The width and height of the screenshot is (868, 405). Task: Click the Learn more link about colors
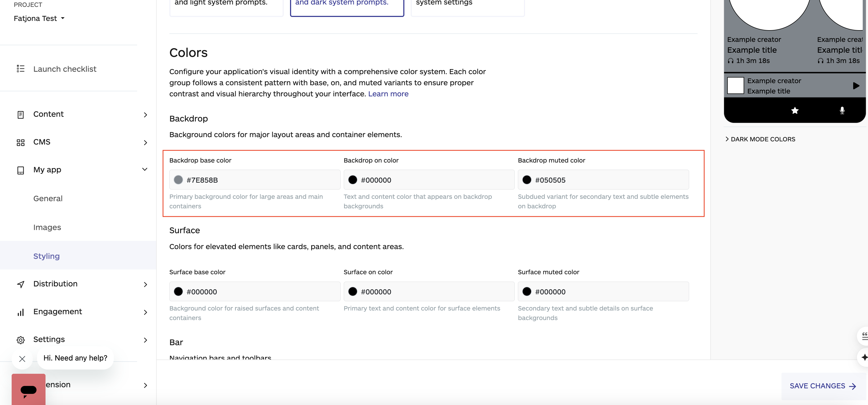[388, 94]
